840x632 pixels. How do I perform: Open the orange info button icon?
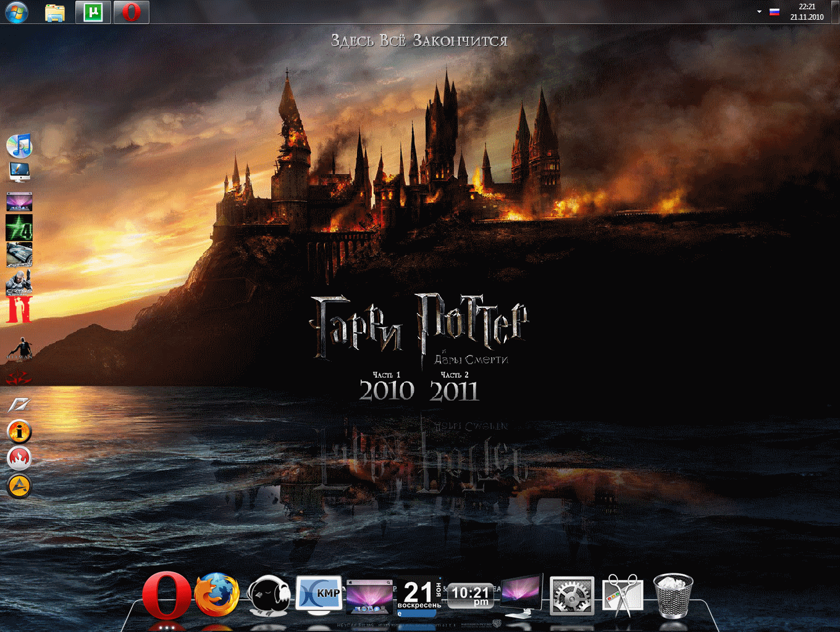pyautogui.click(x=19, y=431)
